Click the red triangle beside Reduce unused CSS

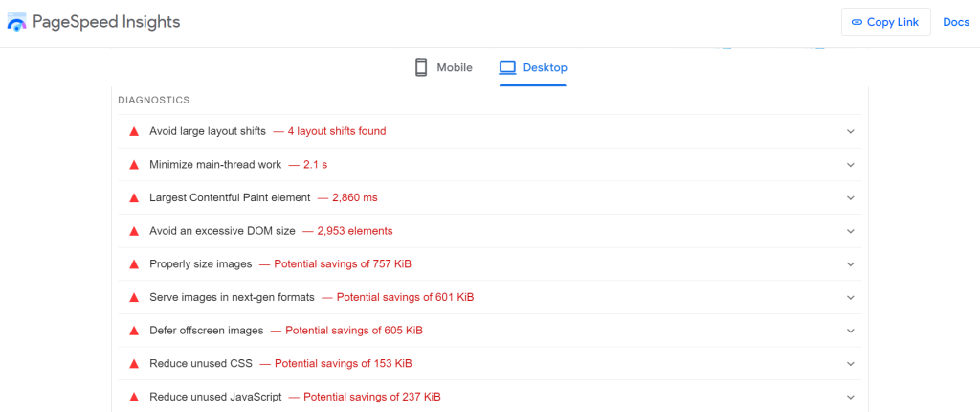pyautogui.click(x=133, y=364)
